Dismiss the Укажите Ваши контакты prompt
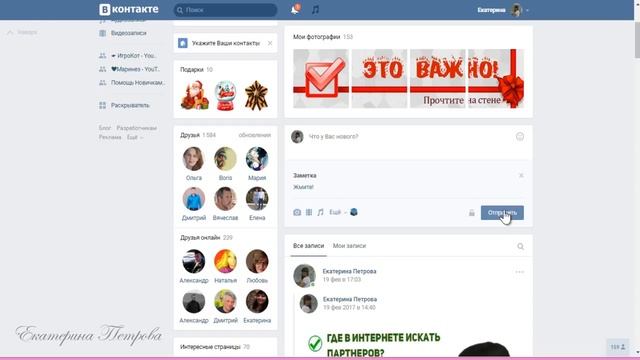The image size is (640, 360). coord(270,43)
